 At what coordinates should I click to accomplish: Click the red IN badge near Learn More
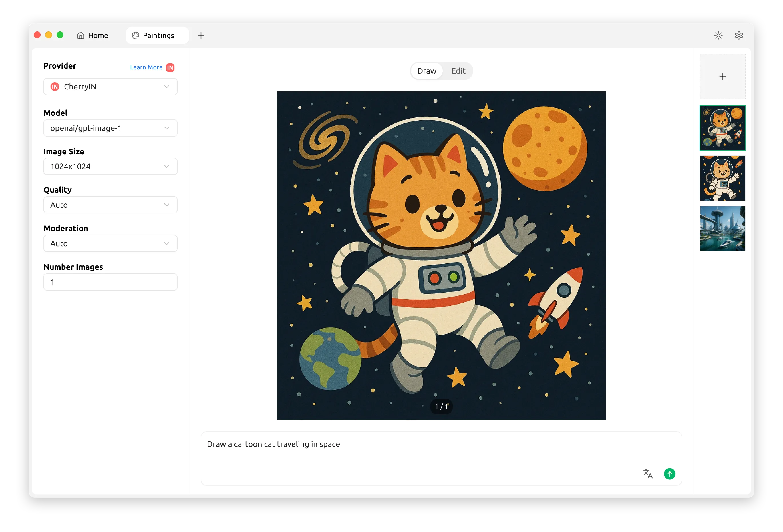[x=170, y=67]
